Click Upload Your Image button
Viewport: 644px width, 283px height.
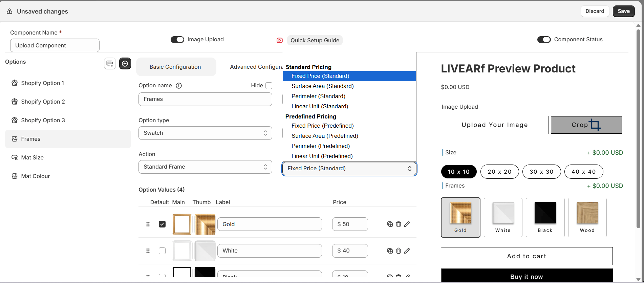pos(495,125)
